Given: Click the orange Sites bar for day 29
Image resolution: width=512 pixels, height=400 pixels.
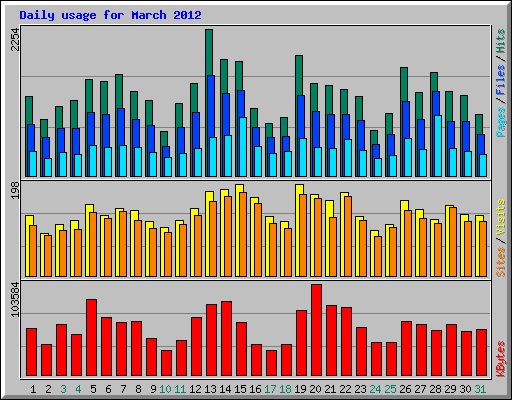Looking at the screenshot, I should [453, 242].
